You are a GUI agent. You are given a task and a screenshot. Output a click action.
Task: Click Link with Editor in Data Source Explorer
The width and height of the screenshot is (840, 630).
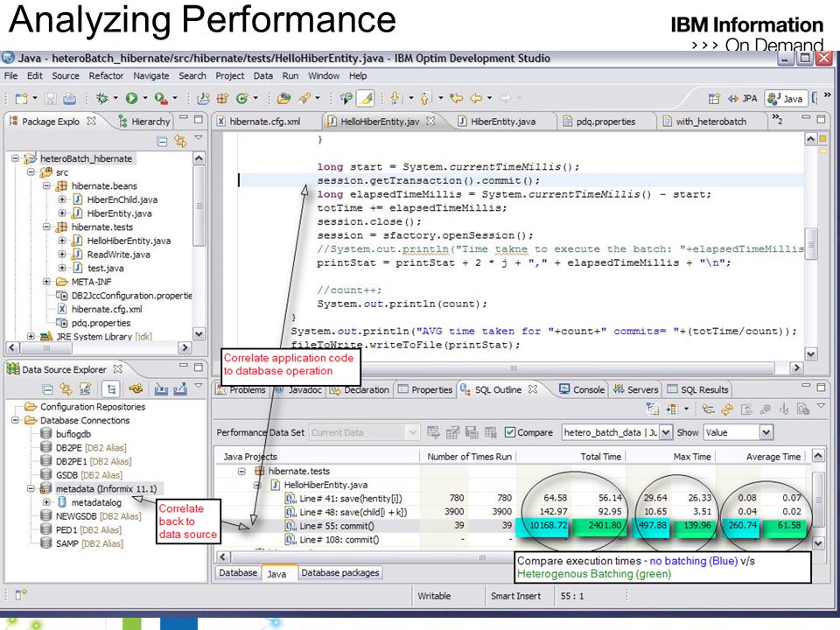(66, 389)
